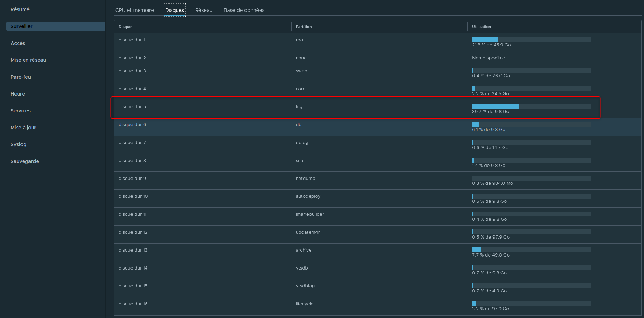The image size is (644, 318).
Task: Click the Disque column header
Action: 125,27
